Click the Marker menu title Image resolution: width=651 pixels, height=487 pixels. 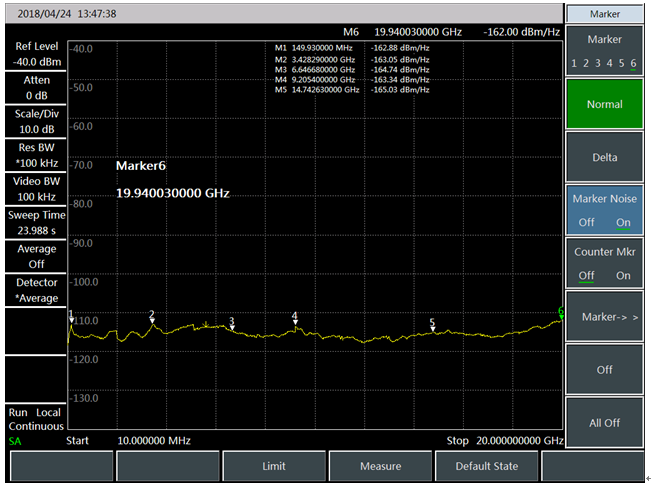[x=604, y=14]
